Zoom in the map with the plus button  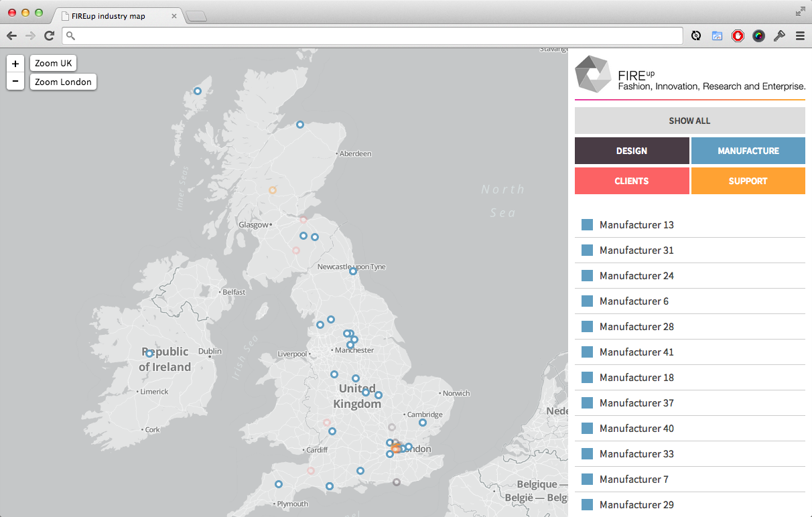pos(15,64)
